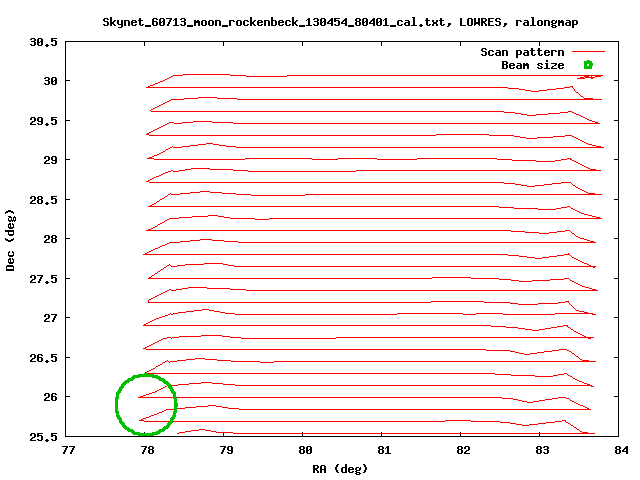Click the 78 tick on RA axis
Screen dimensions: 640x480
pos(147,450)
